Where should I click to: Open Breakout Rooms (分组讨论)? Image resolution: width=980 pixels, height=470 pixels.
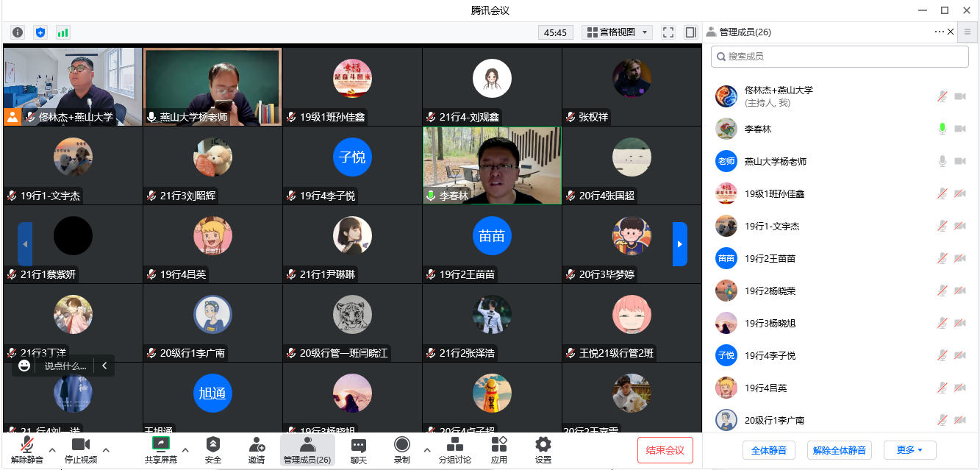click(x=454, y=449)
